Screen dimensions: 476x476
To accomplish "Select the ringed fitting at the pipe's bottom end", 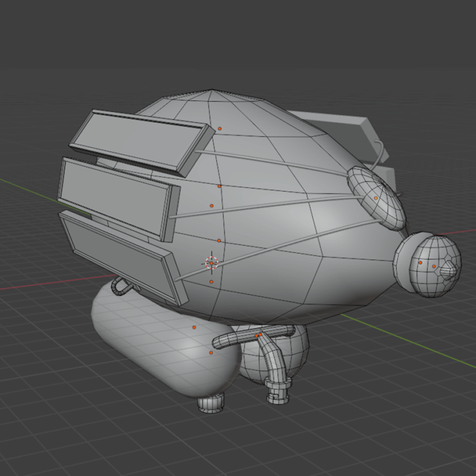I will (x=279, y=392).
